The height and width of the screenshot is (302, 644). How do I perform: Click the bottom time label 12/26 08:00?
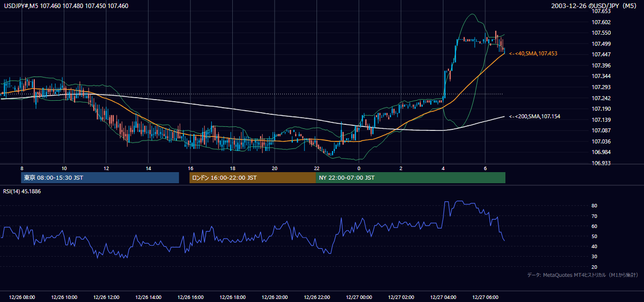tap(22, 297)
